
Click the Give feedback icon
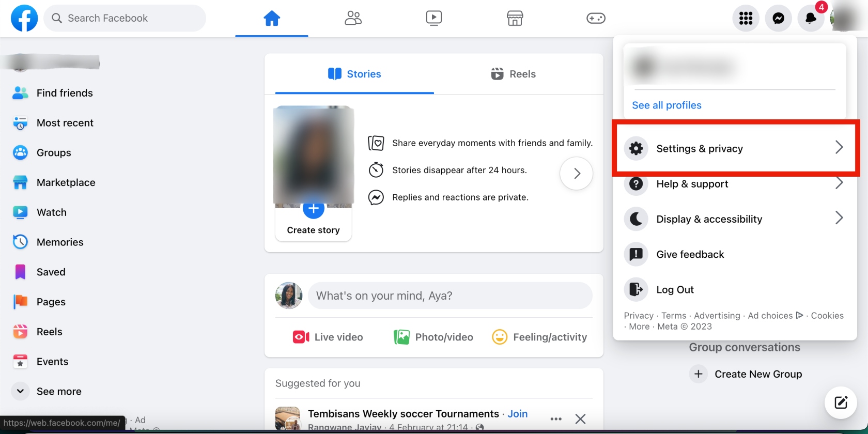(636, 254)
